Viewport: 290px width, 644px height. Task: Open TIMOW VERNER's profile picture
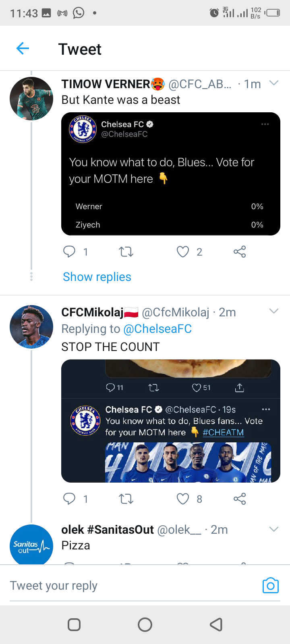click(31, 99)
